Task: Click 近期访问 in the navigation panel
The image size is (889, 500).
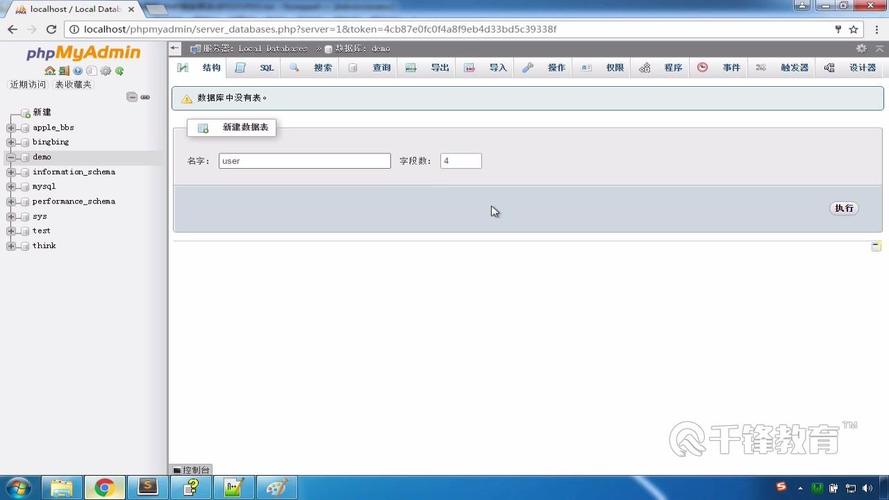Action: (28, 84)
